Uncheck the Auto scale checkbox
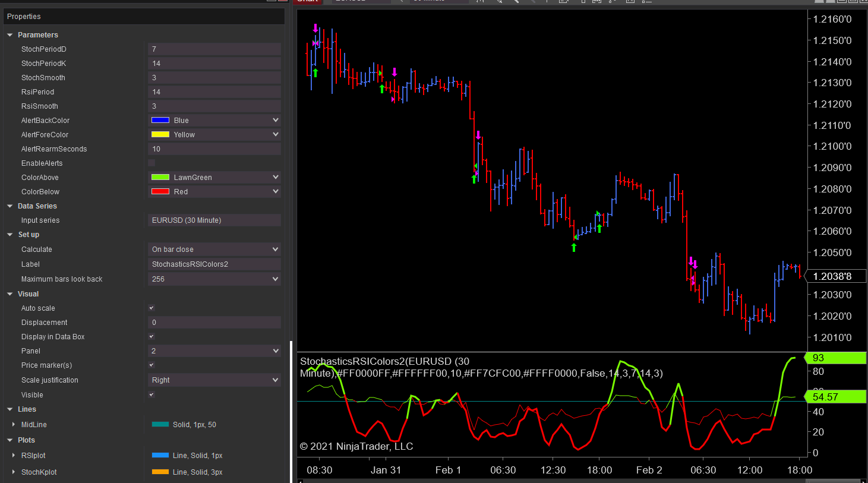The width and height of the screenshot is (868, 483). click(x=151, y=308)
